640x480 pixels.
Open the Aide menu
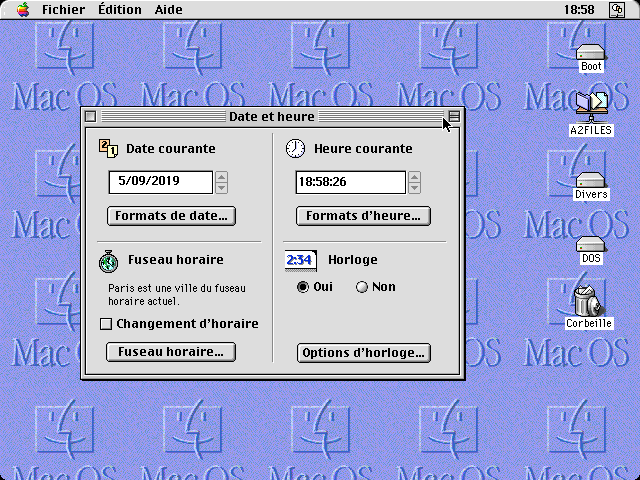[168, 9]
